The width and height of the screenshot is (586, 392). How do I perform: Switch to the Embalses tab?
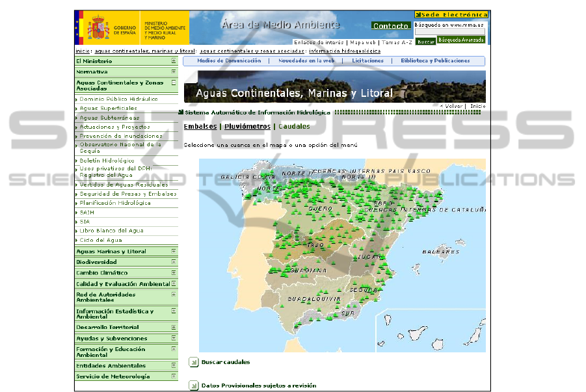(x=200, y=126)
